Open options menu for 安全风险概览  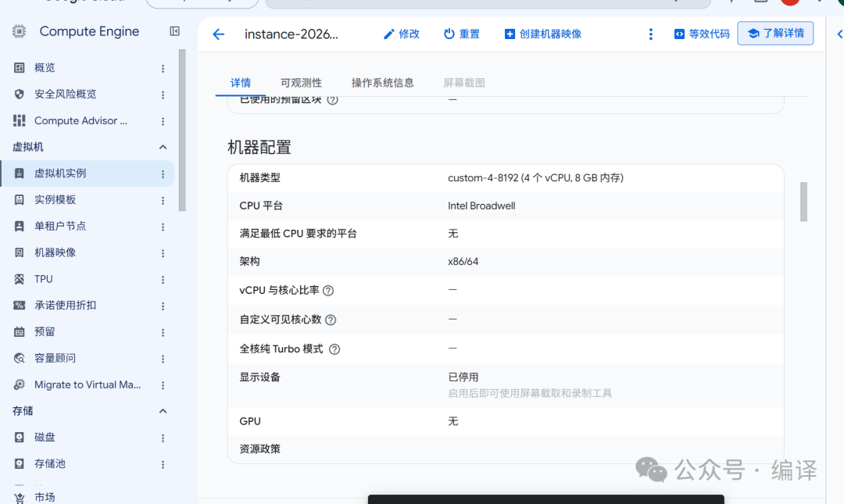pyautogui.click(x=163, y=95)
